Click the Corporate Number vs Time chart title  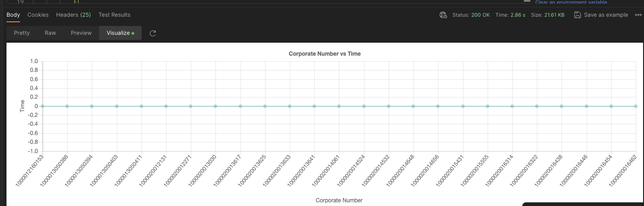click(324, 54)
